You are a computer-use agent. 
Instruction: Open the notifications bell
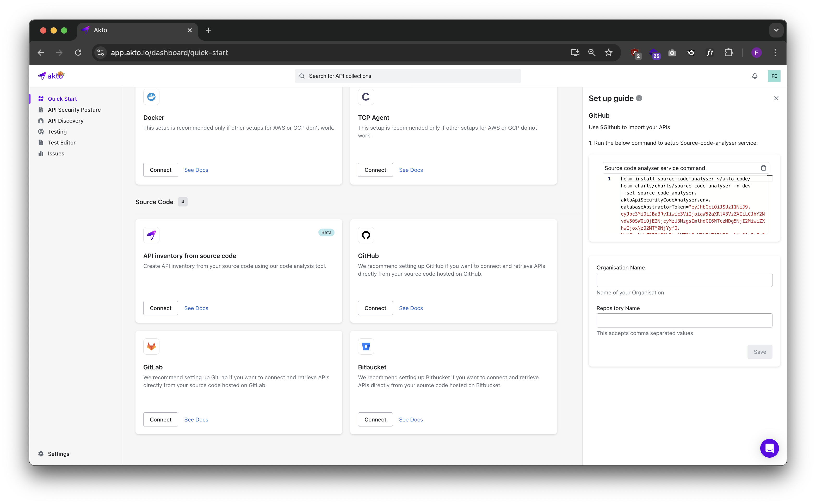(755, 76)
